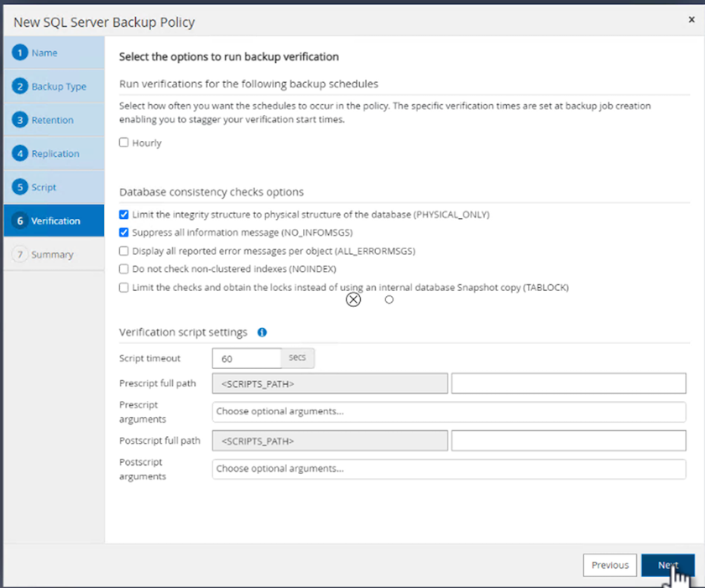Open the Replication step
The width and height of the screenshot is (705, 588).
pyautogui.click(x=55, y=154)
